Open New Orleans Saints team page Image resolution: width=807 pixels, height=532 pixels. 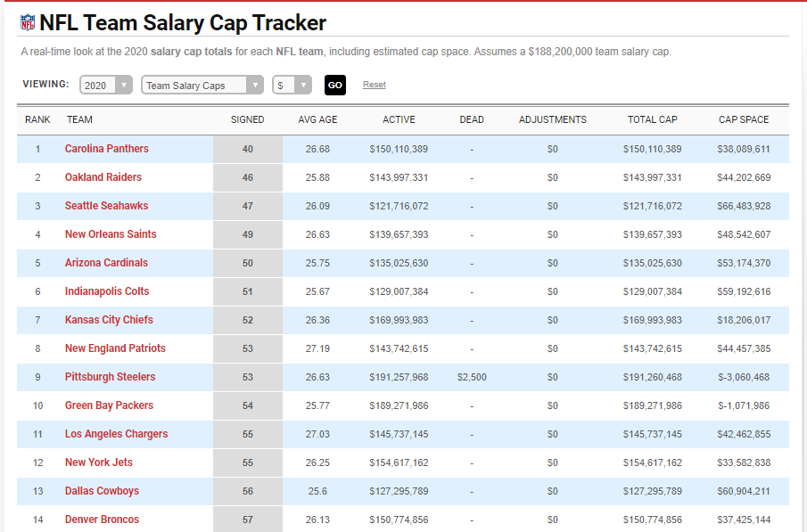click(x=110, y=234)
